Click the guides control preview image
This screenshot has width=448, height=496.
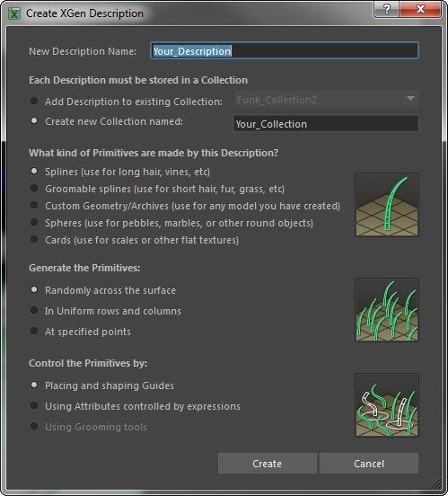coord(387,405)
